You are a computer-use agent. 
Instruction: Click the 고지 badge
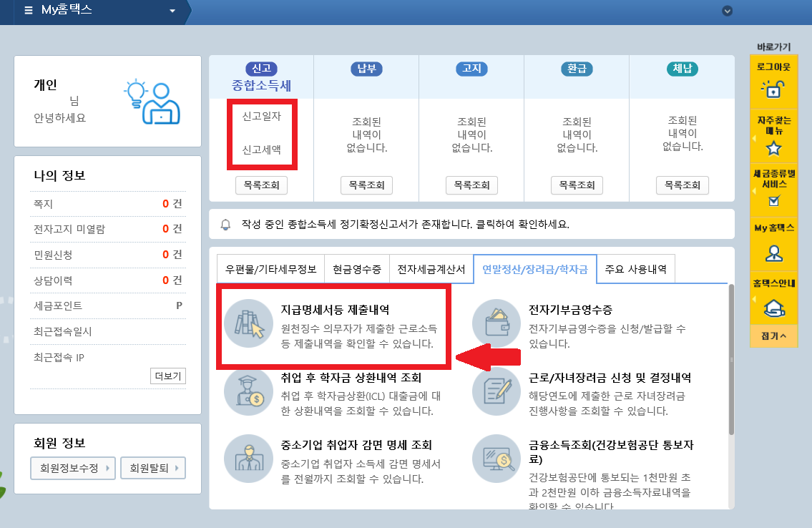tap(471, 69)
